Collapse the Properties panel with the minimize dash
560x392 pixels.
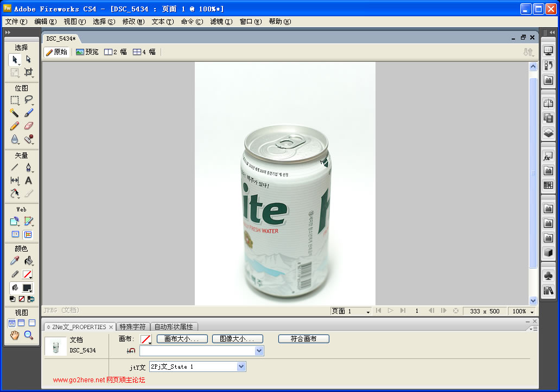coord(527,322)
